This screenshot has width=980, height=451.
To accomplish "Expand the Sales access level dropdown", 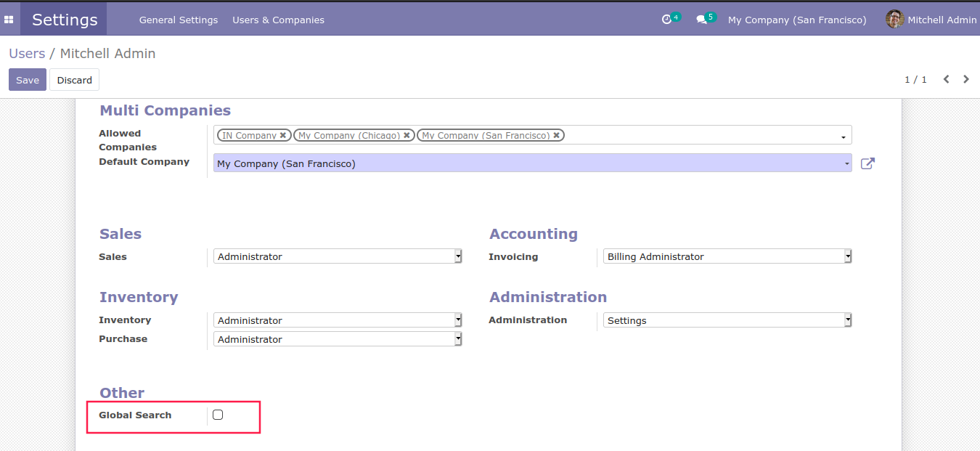I will coord(338,256).
